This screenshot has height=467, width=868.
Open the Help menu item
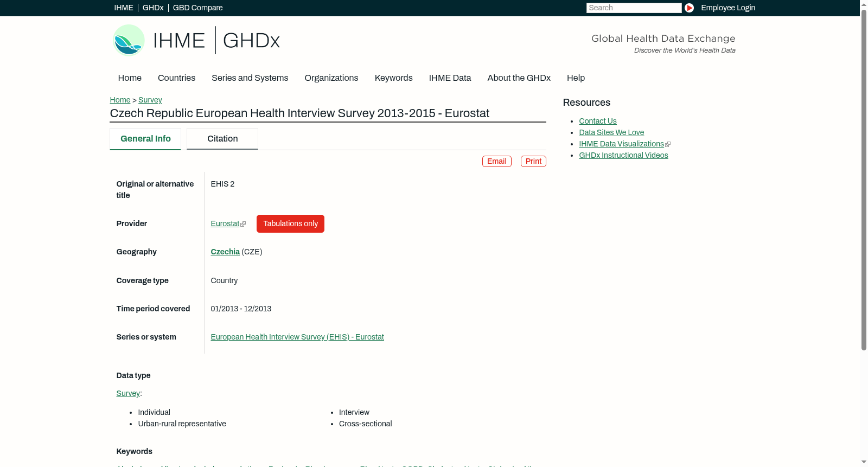[x=576, y=78]
